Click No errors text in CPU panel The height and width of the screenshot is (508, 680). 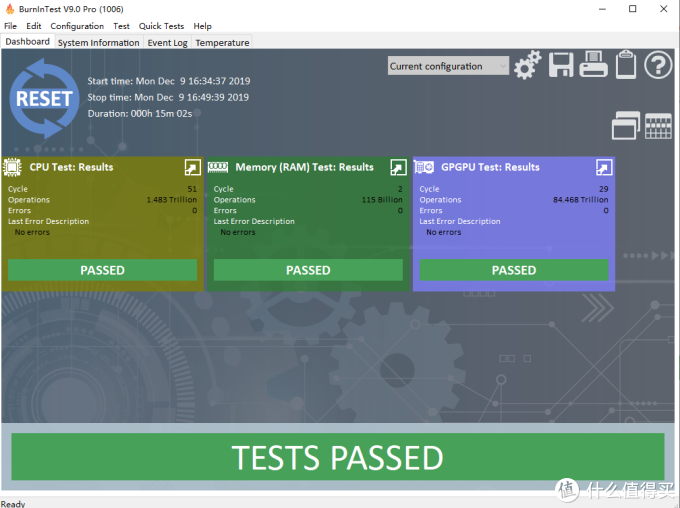pos(32,232)
